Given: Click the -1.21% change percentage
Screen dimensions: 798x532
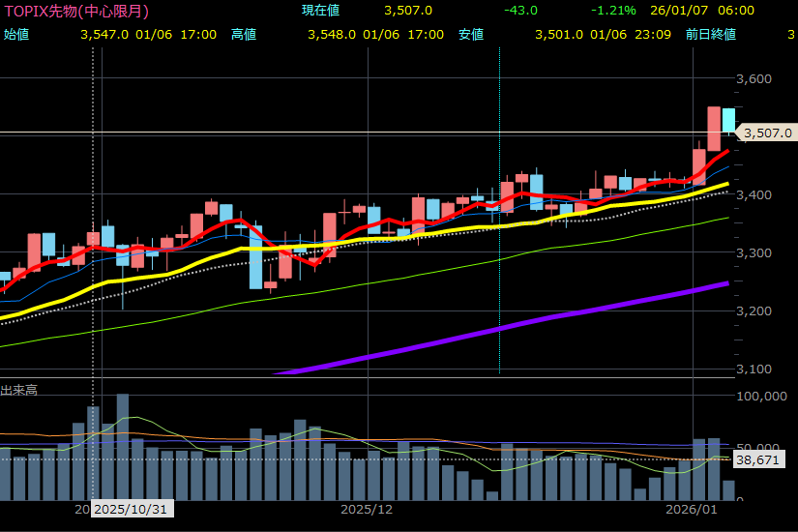Looking at the screenshot, I should click(x=613, y=11).
